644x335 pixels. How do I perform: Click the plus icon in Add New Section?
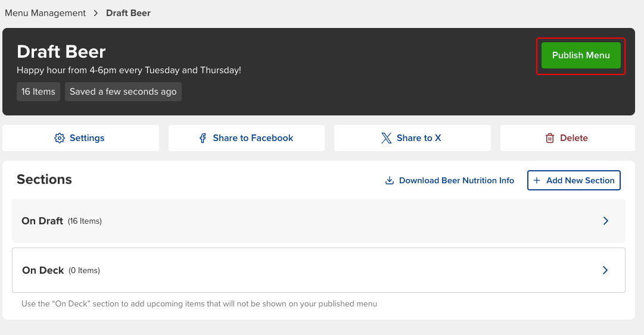pos(537,180)
